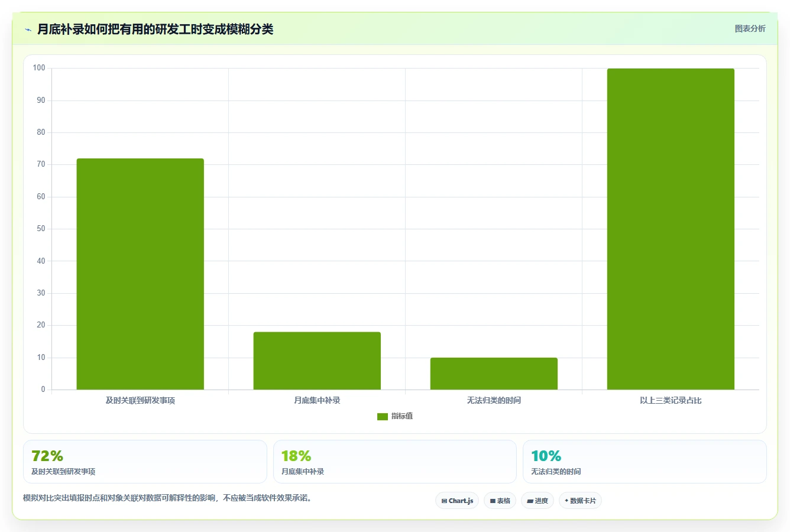Viewport: 790px width, 532px height.
Task: Click the 图表分析 label in the header
Action: click(x=750, y=28)
